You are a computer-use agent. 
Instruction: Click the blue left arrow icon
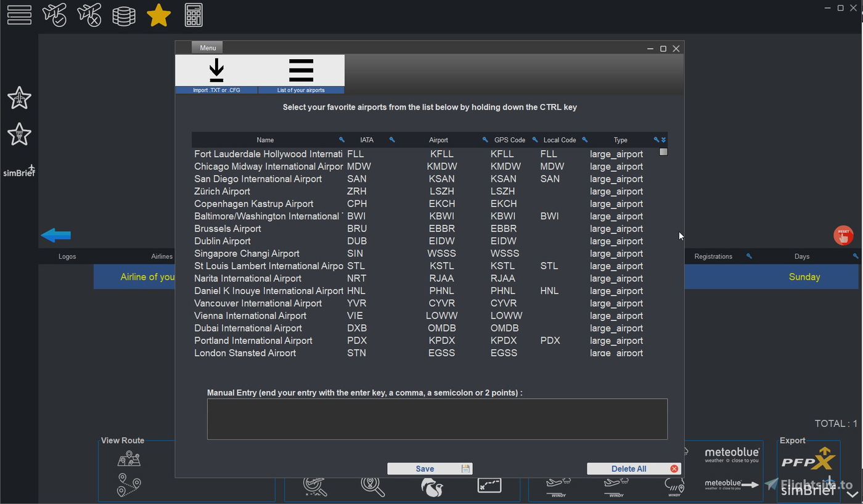click(x=55, y=235)
